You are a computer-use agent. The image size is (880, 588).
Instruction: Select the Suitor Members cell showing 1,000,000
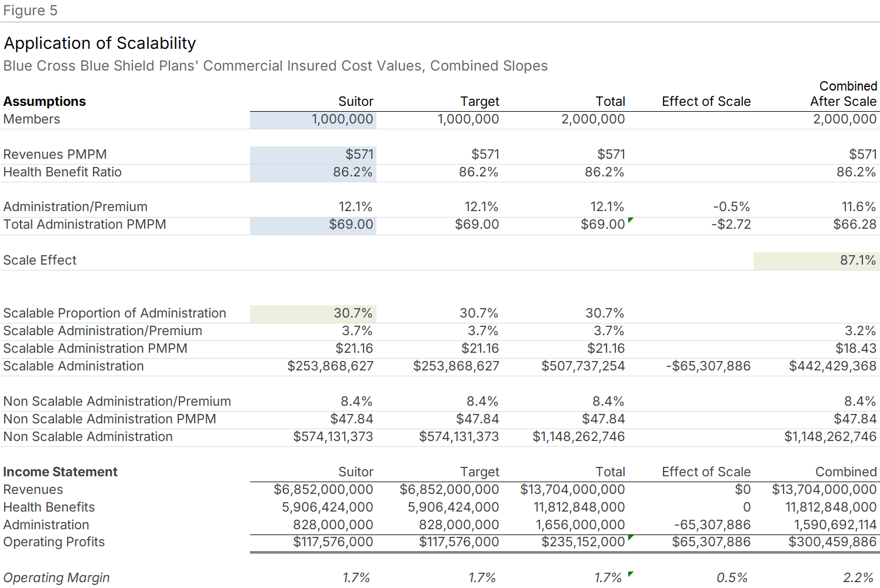point(313,119)
